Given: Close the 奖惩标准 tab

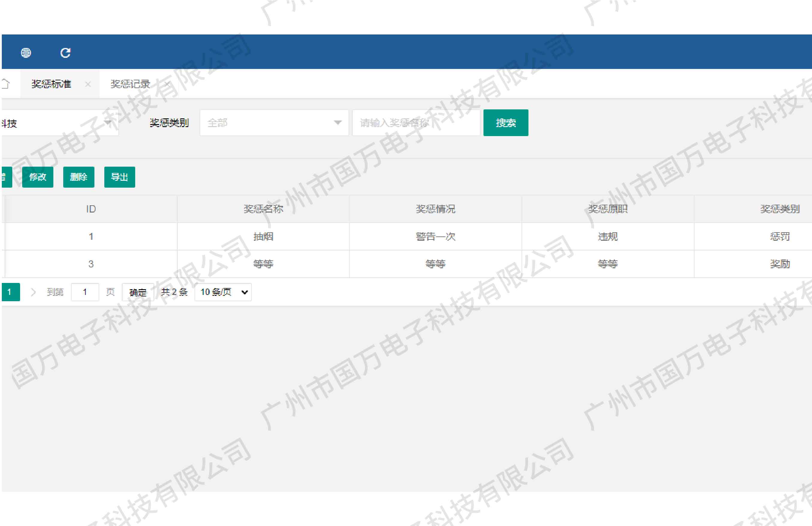Looking at the screenshot, I should tap(88, 84).
